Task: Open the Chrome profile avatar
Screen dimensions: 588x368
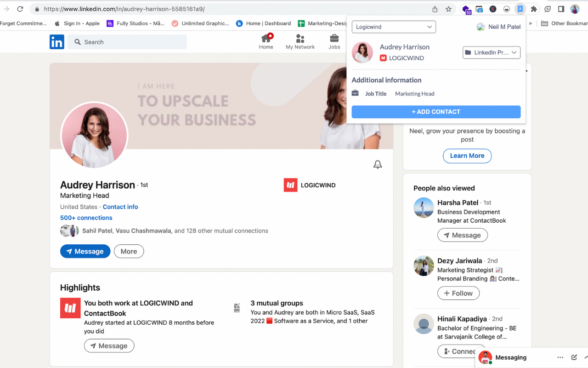Action: pyautogui.click(x=575, y=9)
